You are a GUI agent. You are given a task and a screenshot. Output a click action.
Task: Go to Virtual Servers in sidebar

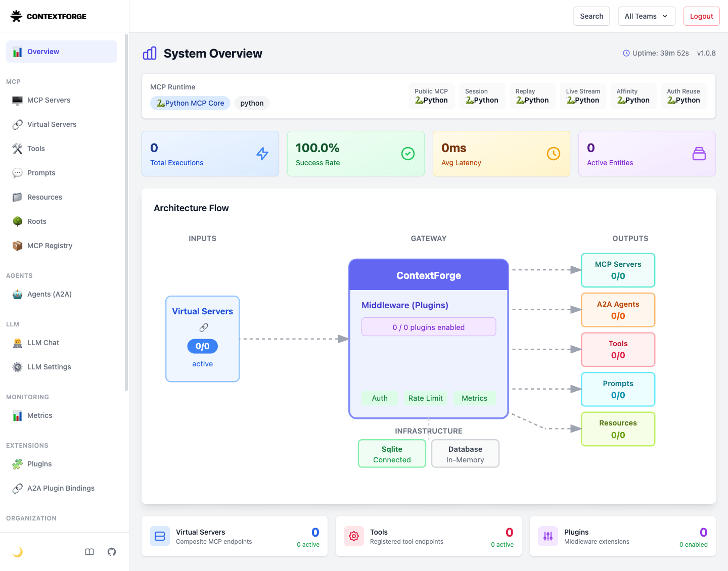(62, 124)
